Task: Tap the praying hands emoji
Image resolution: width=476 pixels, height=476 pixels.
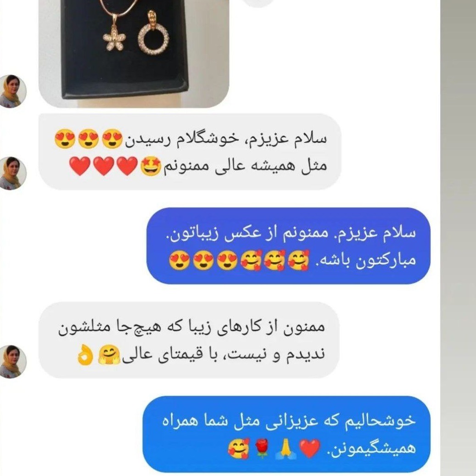Action: (x=285, y=448)
